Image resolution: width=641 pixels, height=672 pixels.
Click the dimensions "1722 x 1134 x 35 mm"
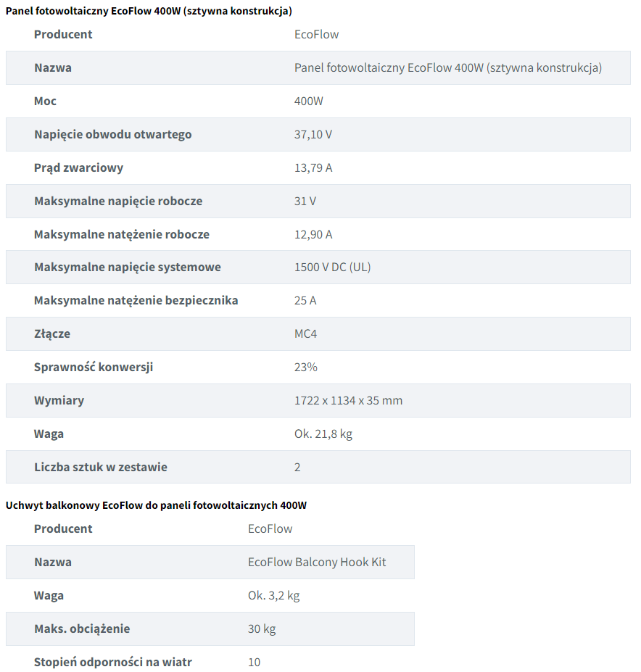pos(348,400)
